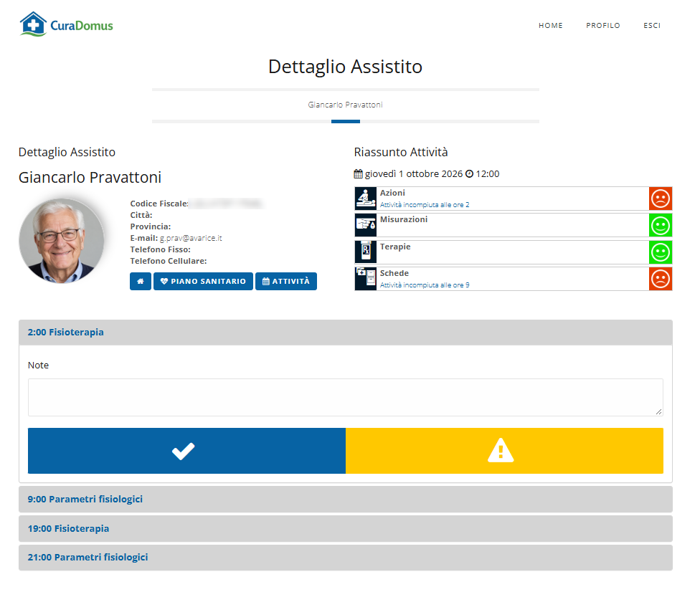Click the green smiley on Misurazioni row
This screenshot has width=700, height=592.
pyautogui.click(x=661, y=225)
